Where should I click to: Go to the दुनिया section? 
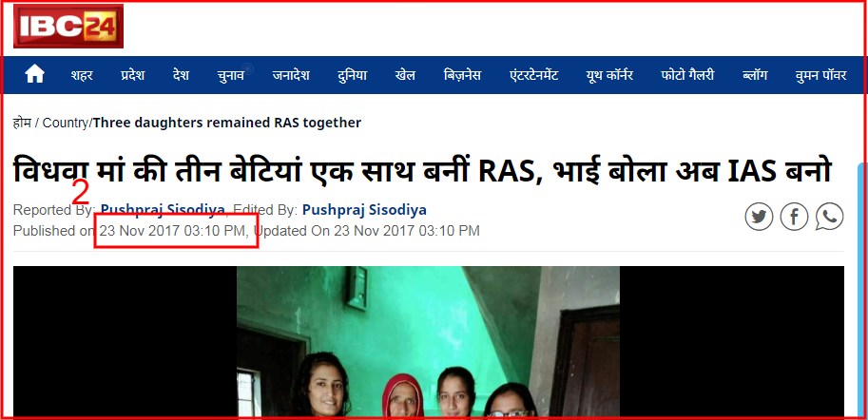pos(352,75)
